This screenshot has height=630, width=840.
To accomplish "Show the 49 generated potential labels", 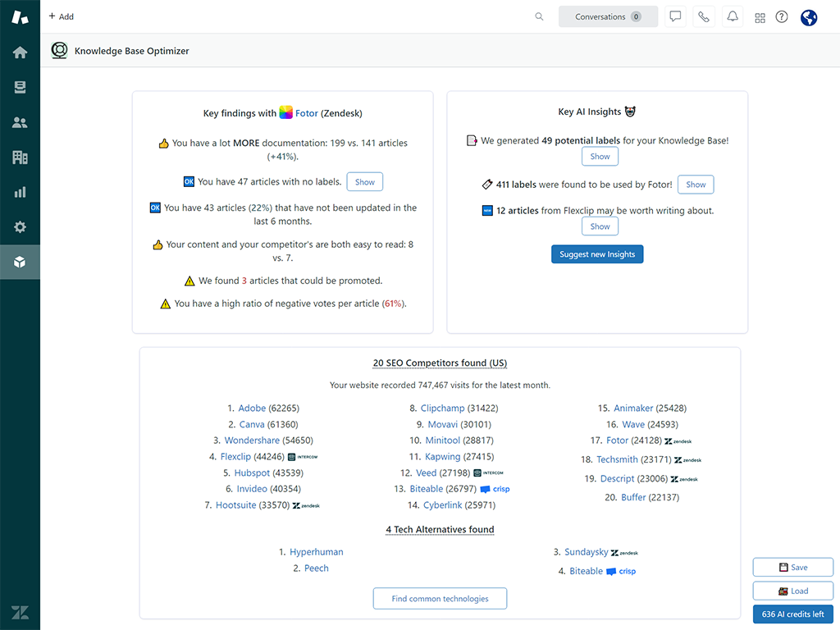I will [600, 156].
